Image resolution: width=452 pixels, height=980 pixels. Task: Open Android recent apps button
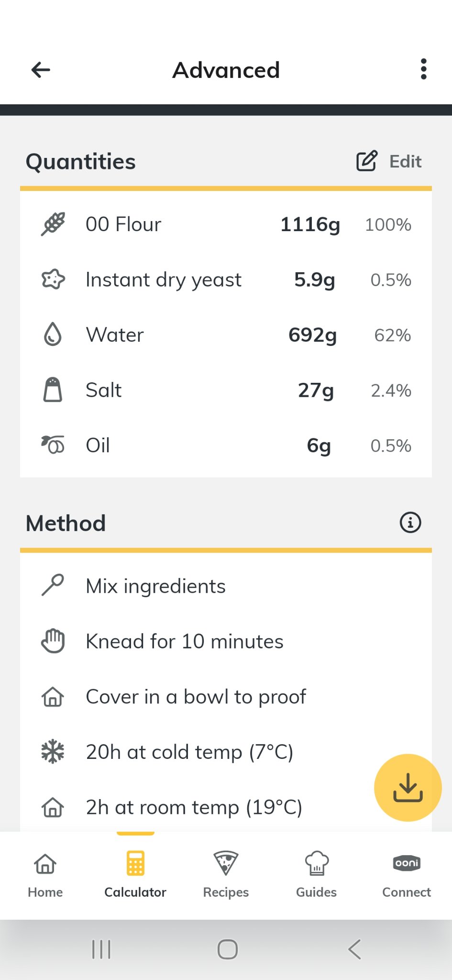[101, 949]
